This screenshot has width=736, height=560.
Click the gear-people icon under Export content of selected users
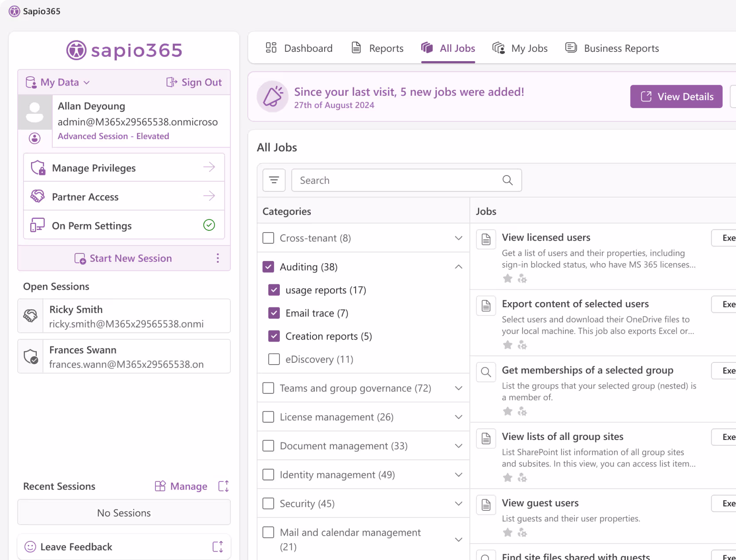pos(523,345)
